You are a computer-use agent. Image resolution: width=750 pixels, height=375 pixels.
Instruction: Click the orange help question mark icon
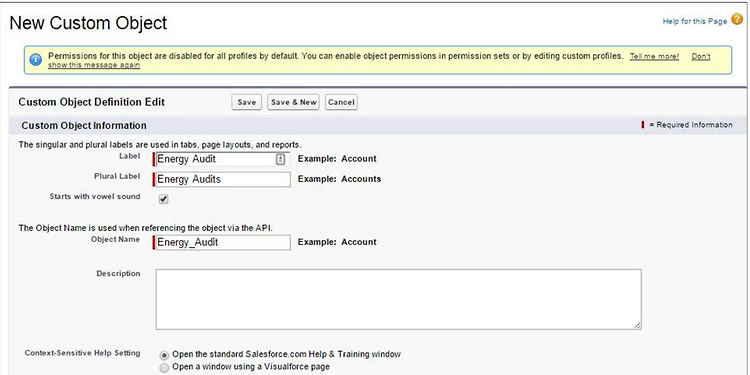(x=737, y=20)
